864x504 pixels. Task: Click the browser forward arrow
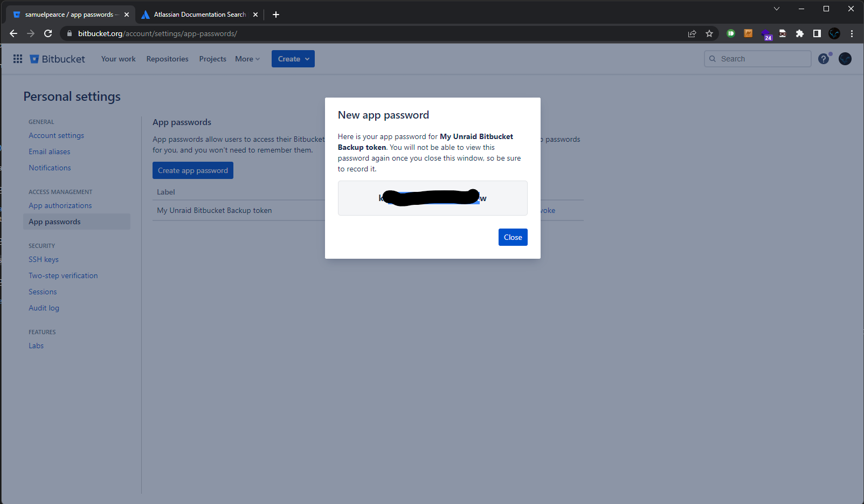point(31,33)
